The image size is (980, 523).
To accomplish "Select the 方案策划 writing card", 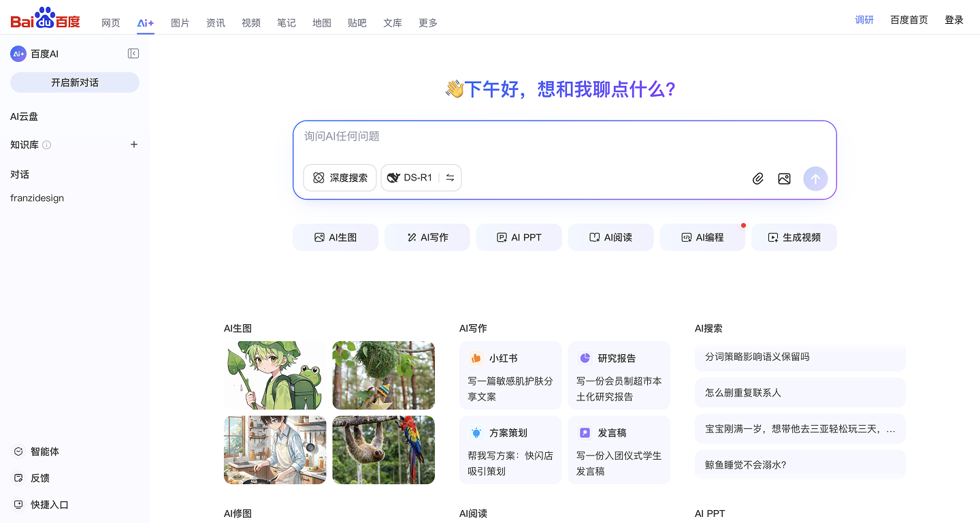I will click(510, 450).
